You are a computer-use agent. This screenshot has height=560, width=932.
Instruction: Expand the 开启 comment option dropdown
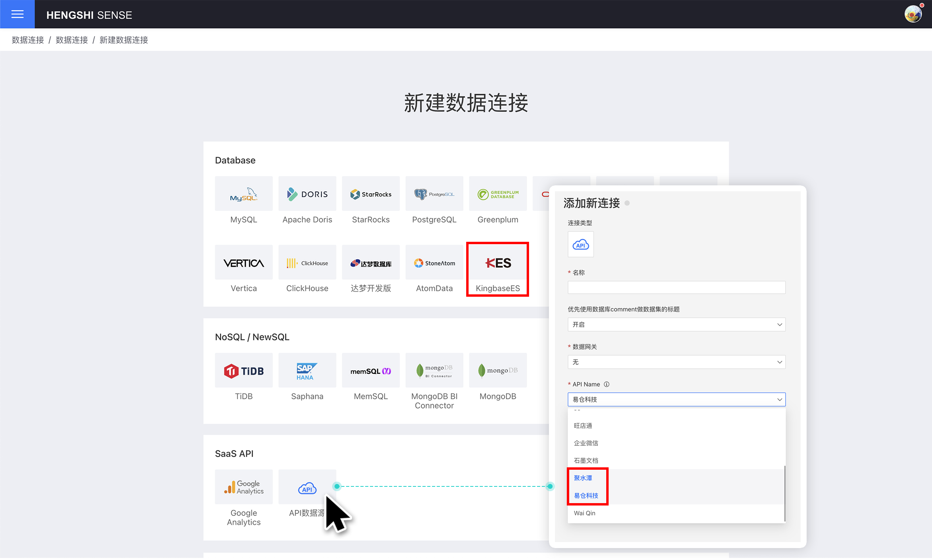tap(676, 325)
